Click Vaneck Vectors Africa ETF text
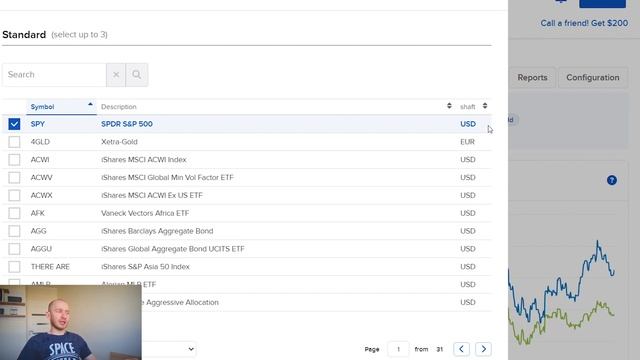 coord(145,213)
